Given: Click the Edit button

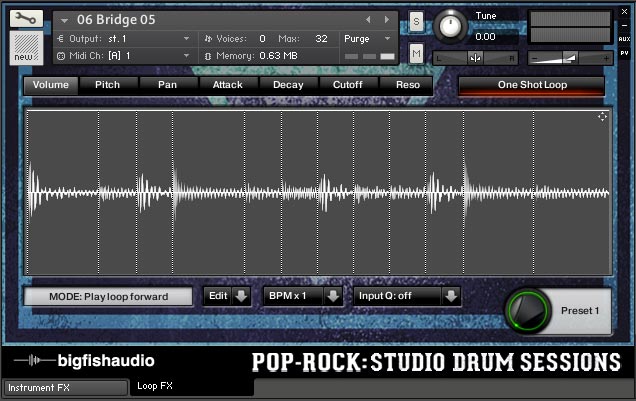Looking at the screenshot, I should click(x=218, y=296).
